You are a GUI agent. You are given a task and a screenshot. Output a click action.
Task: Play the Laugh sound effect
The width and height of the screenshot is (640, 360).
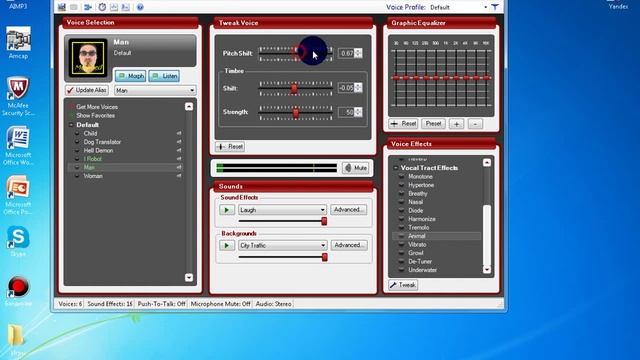pos(227,210)
